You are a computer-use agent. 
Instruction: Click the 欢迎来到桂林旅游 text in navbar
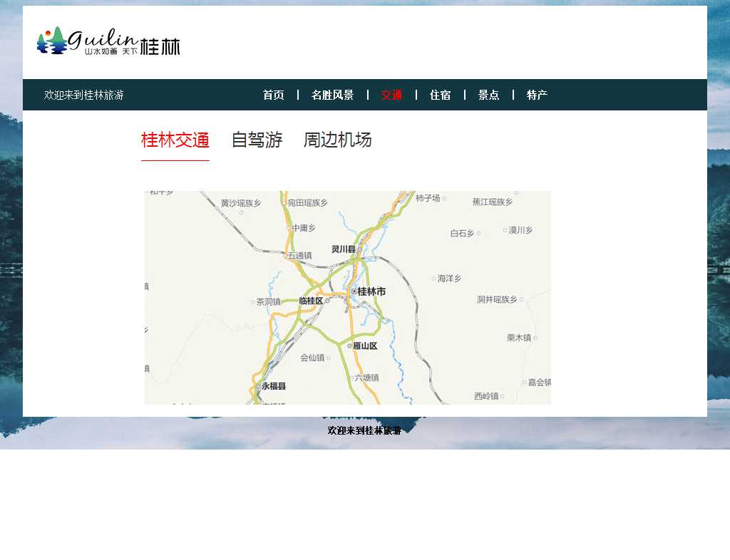(83, 95)
